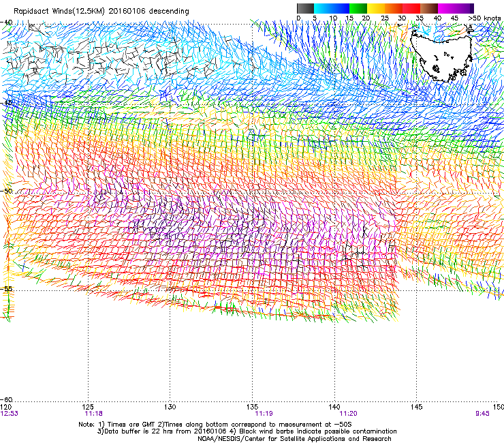This screenshot has height=443, width=504.
Task: Click the Tasmania island outline on the map
Action: click(441, 57)
